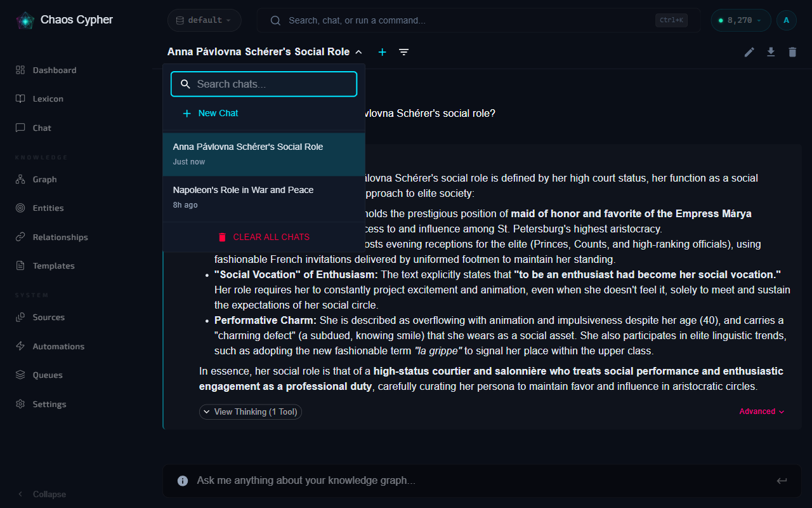Click the Queues layers icon
Screen dimensions: 812x508
(x=20, y=375)
